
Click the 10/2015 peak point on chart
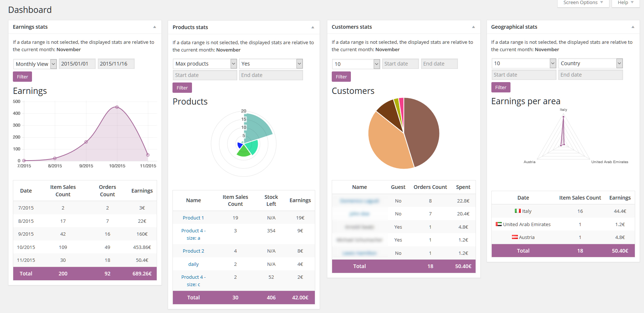click(117, 107)
